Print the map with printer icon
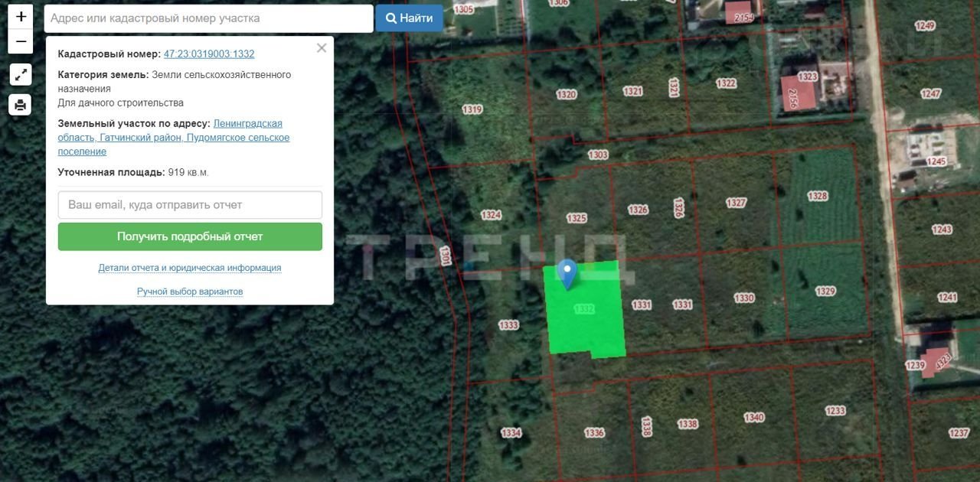The height and width of the screenshot is (482, 980). (x=21, y=105)
